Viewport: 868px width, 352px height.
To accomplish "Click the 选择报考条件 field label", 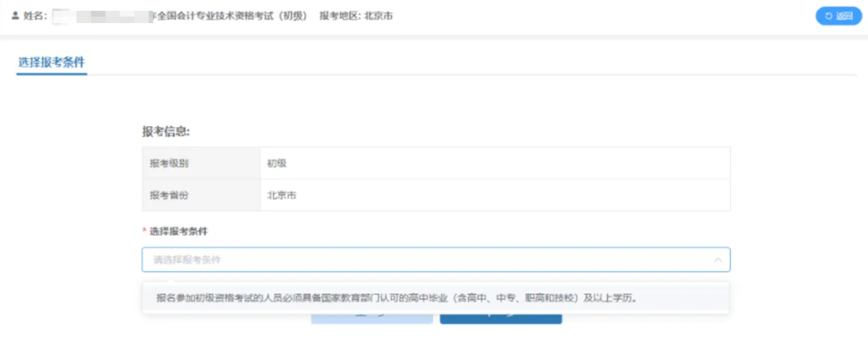I will (178, 231).
